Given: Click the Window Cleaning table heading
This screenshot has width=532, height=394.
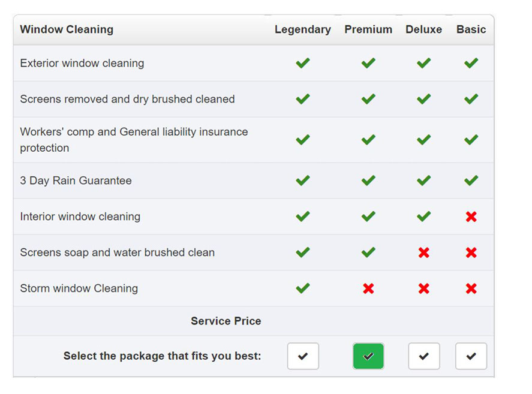Looking at the screenshot, I should (x=67, y=29).
